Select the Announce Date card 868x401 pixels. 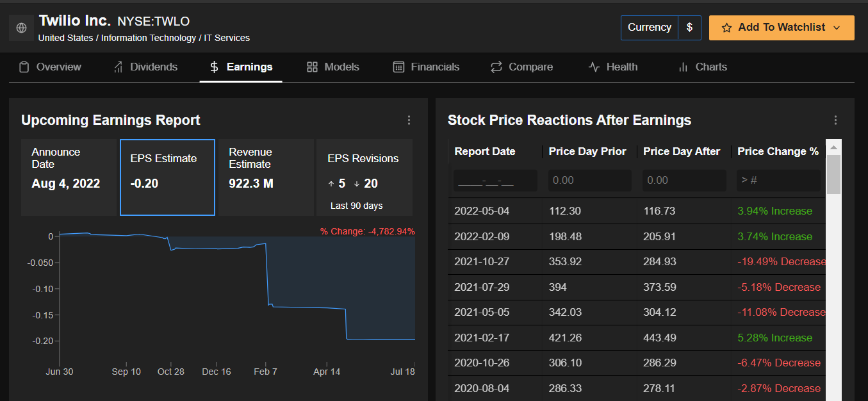pyautogui.click(x=69, y=177)
